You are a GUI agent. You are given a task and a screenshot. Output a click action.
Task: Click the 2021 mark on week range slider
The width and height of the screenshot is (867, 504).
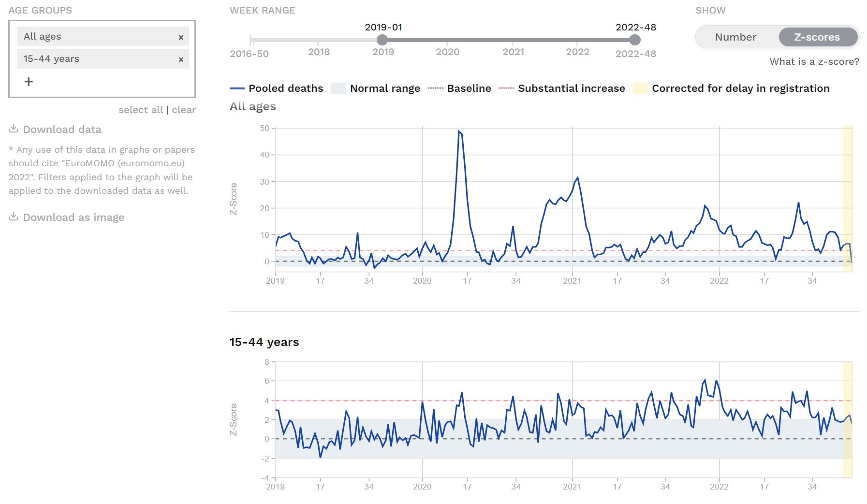(x=513, y=51)
